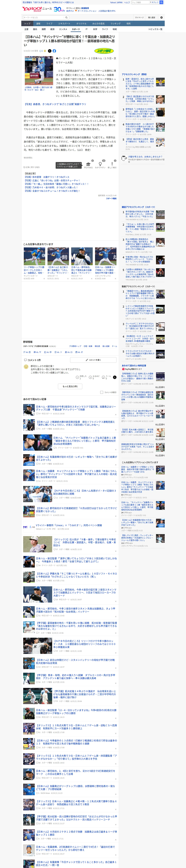Viewport: 186px width, 868px height.
Task: Click the ウェブ検索 input at page top
Action: (140, 2)
